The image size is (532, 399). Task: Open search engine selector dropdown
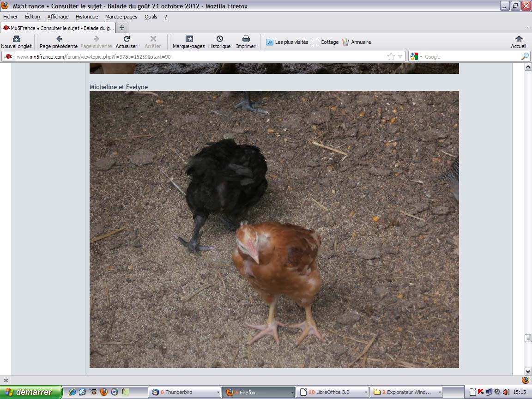pyautogui.click(x=416, y=57)
